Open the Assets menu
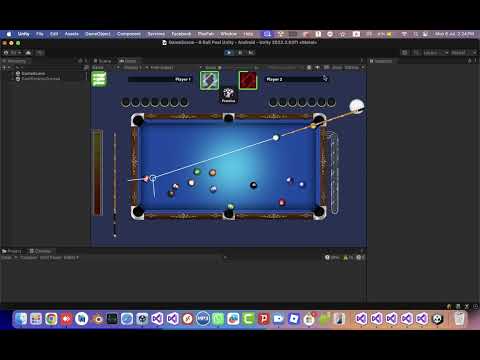 tap(72, 34)
